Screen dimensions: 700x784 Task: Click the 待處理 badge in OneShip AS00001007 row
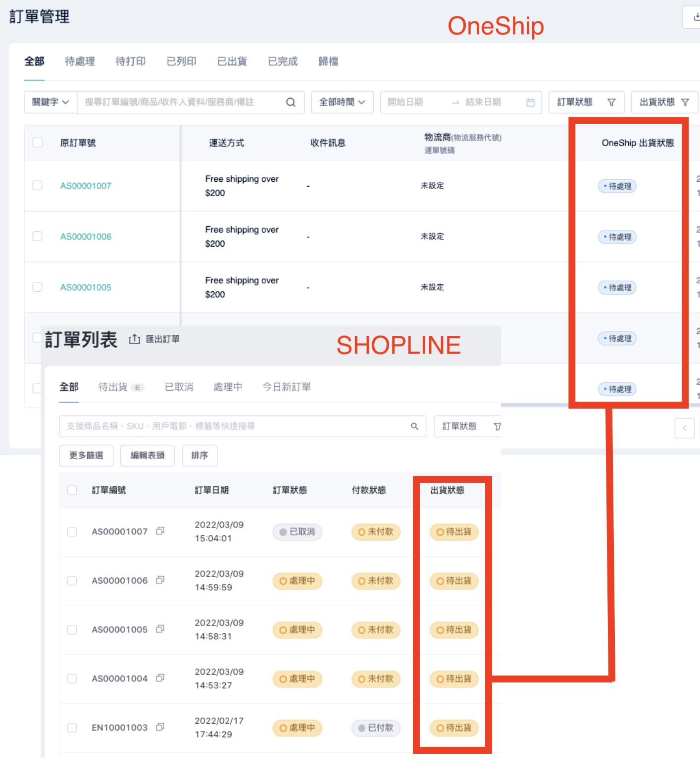pos(617,186)
